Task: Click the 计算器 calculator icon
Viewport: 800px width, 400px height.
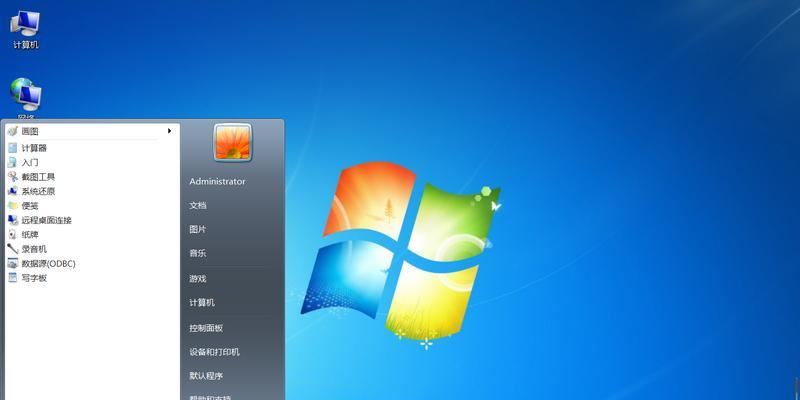Action: 13,148
